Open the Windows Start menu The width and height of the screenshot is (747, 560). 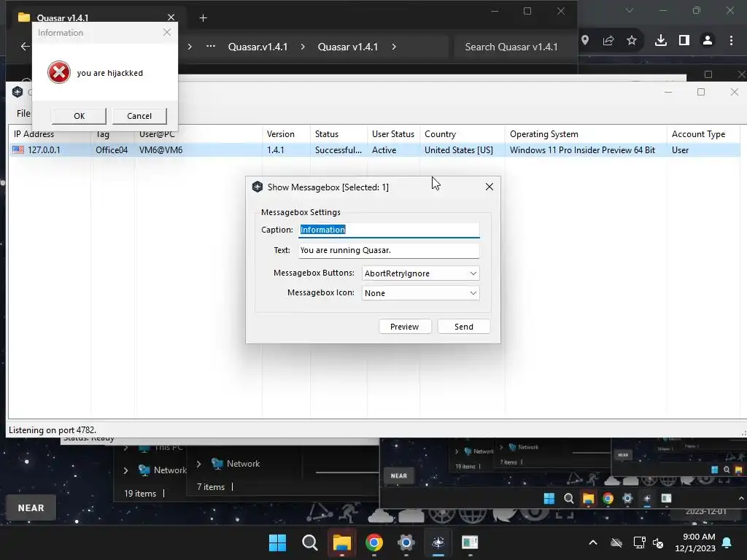click(278, 542)
